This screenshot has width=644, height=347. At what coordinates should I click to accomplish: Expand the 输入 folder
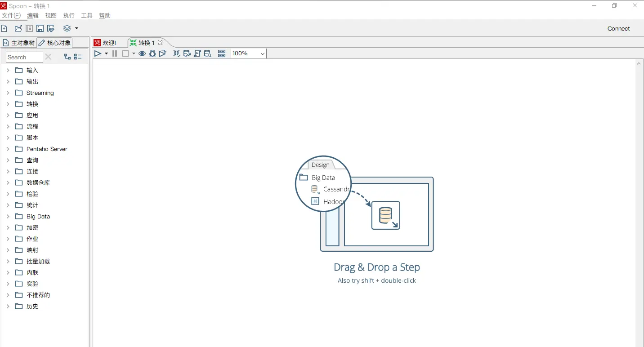[x=8, y=70]
